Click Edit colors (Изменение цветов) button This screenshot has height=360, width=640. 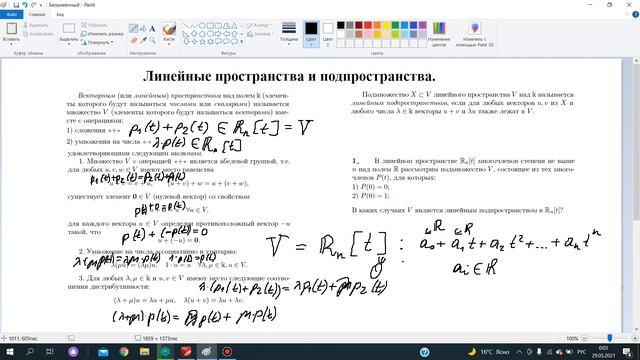439,34
